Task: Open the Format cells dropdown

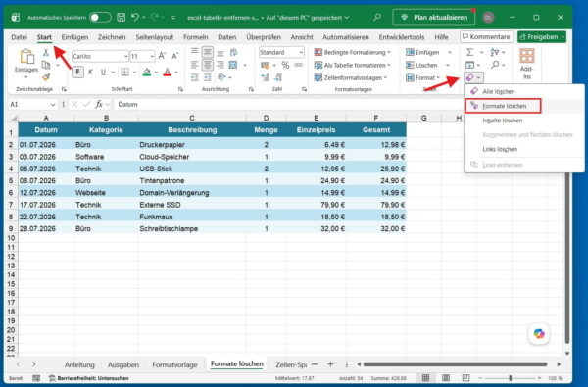Action: click(x=423, y=78)
